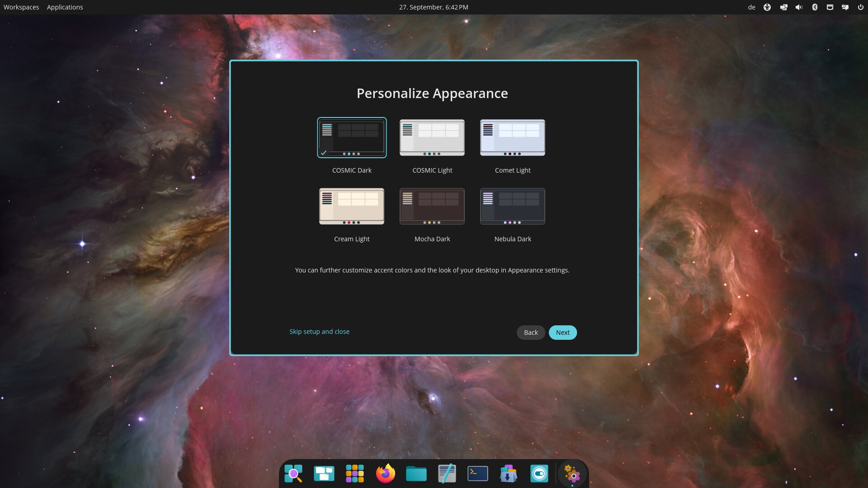Click the 'Mocha Dark' label
Viewport: 868px width, 488px height.
coord(432,239)
